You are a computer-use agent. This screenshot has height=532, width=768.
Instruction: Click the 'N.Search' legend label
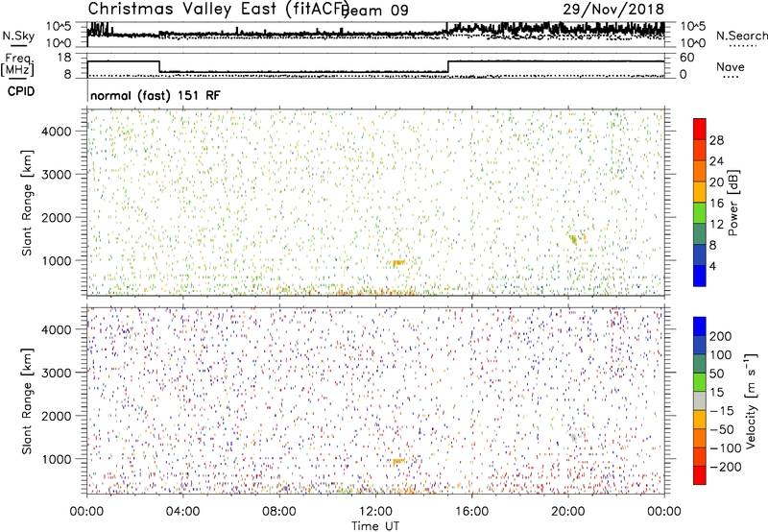tap(741, 36)
